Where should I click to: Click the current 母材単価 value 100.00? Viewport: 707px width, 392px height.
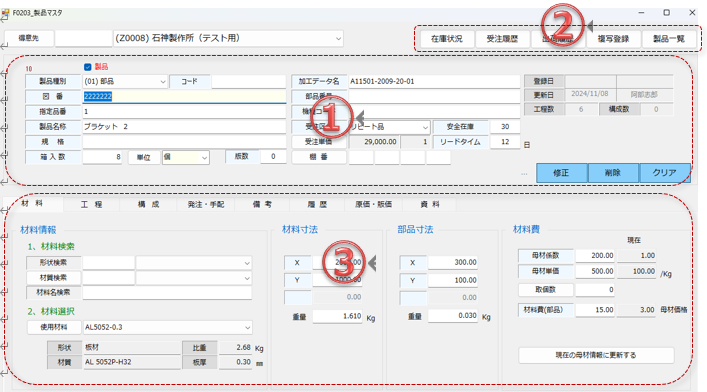637,272
